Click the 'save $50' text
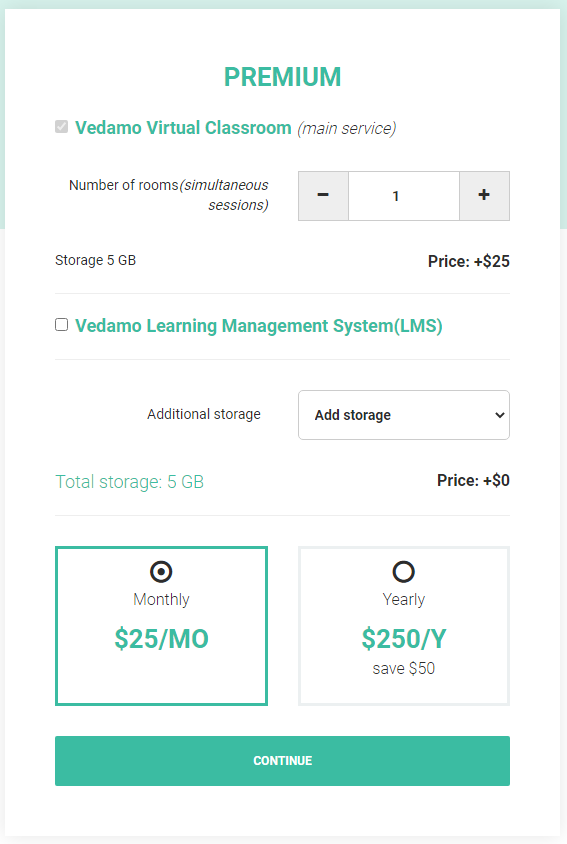The height and width of the screenshot is (844, 567). pyautogui.click(x=404, y=669)
